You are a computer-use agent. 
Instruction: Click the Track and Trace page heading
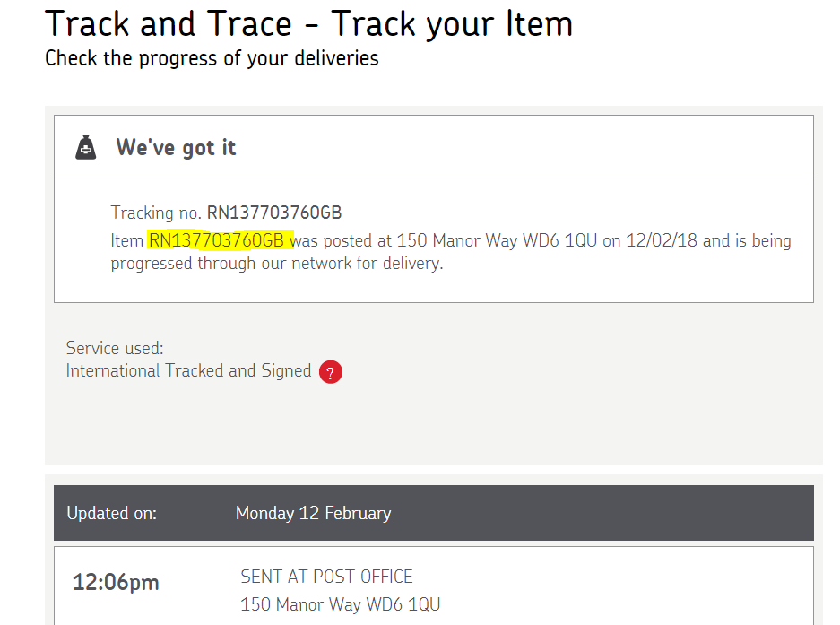pyautogui.click(x=308, y=23)
